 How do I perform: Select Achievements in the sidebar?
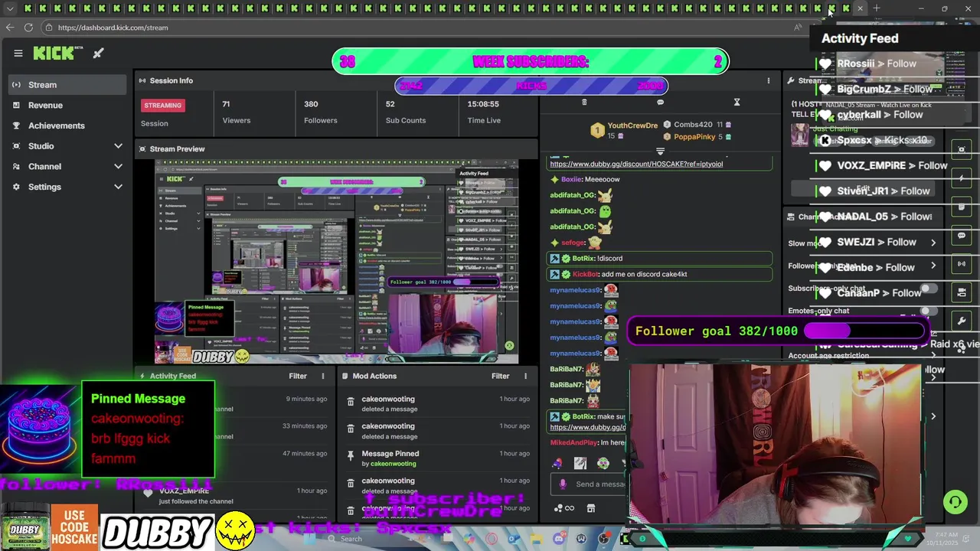click(69, 126)
